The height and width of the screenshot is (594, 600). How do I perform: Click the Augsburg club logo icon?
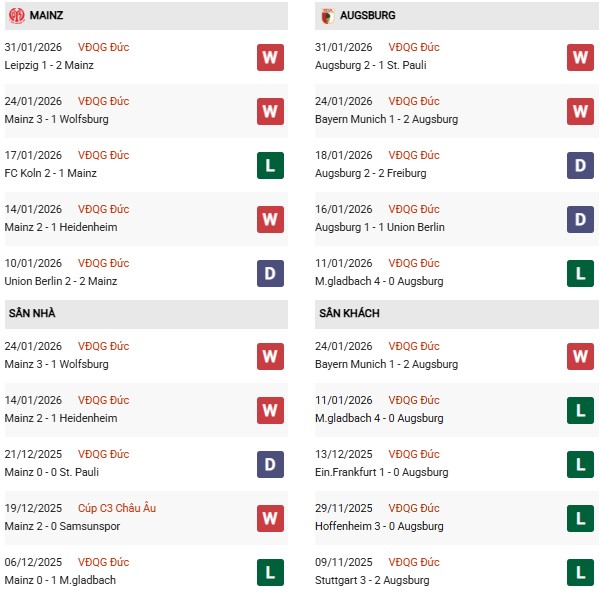327,16
